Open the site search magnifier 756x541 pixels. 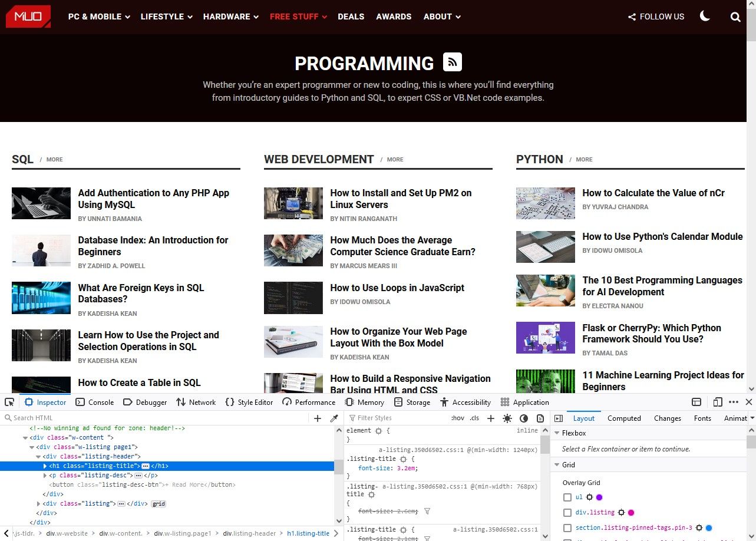point(735,17)
